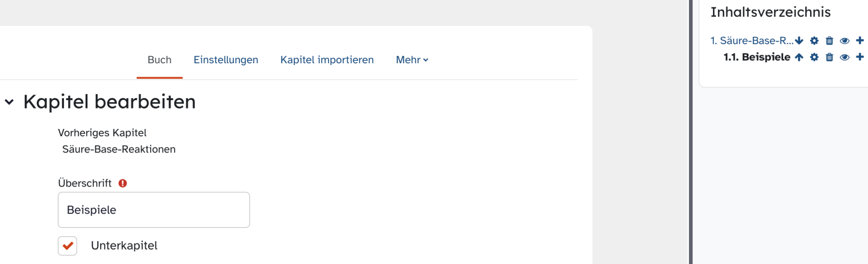Image resolution: width=868 pixels, height=264 pixels.
Task: Click gear icon for Säure-Base chapter
Action: click(814, 41)
